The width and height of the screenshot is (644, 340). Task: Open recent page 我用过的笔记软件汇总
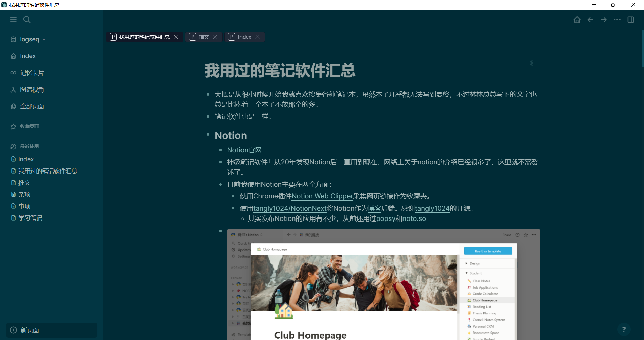point(48,171)
